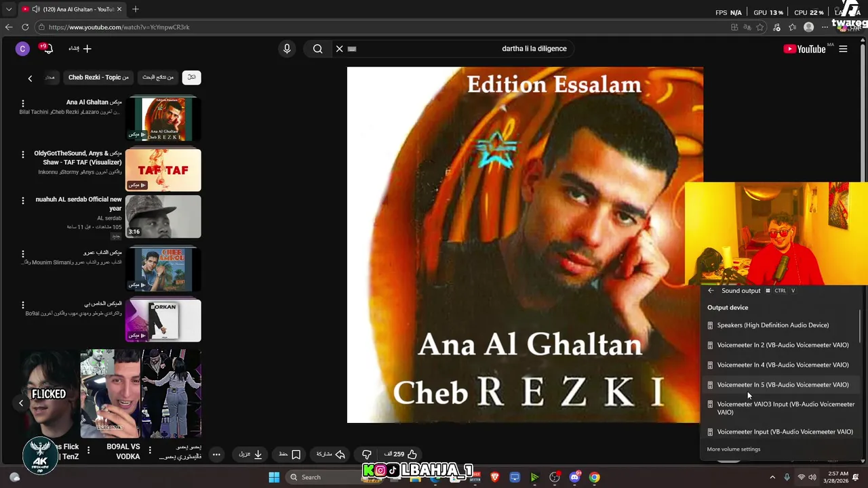Select the Cheb Rezki - Topic filter chip
The height and width of the screenshot is (488, 868).
coord(98,77)
